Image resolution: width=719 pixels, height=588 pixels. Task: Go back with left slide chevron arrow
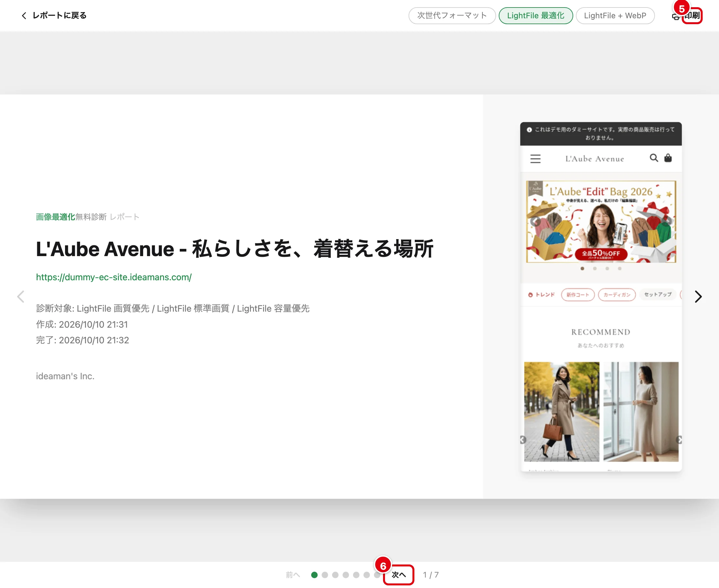point(21,297)
